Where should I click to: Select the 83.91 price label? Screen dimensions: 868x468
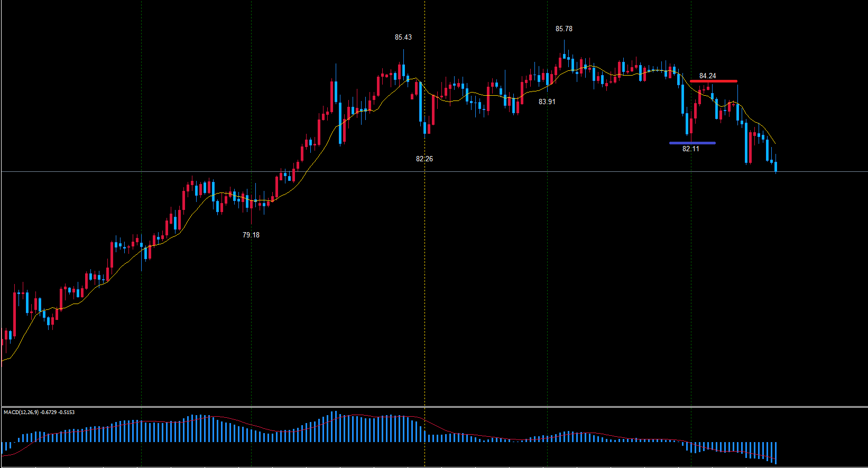point(547,102)
